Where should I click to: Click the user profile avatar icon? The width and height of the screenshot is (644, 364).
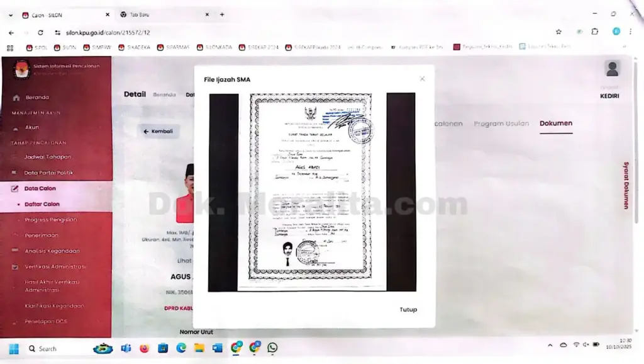click(611, 69)
